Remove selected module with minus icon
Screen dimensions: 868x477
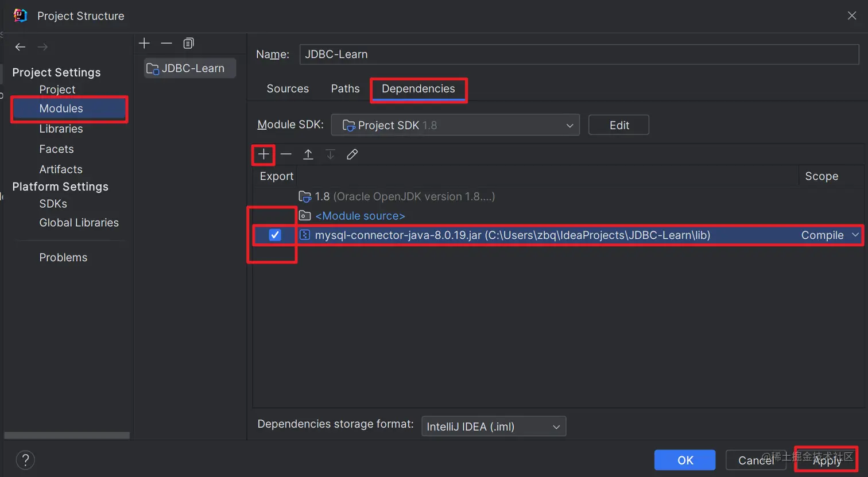[x=166, y=43]
